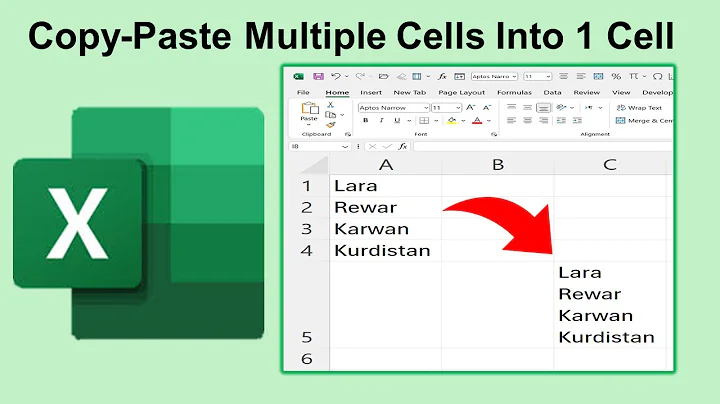Screen dimensions: 720x404
Task: Click the decrease indent icon
Action: [x=561, y=121]
